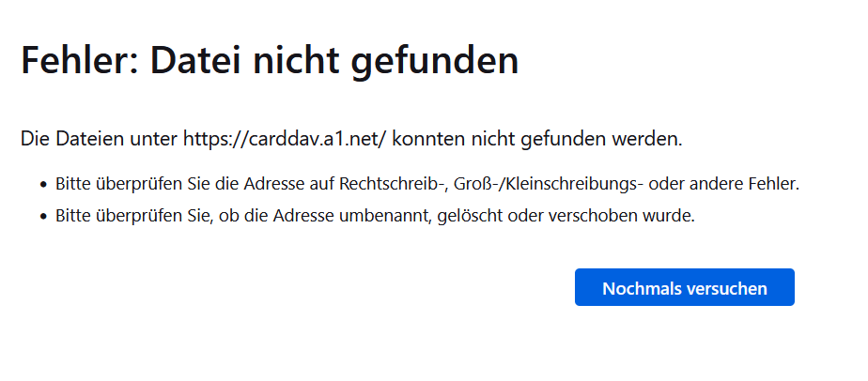The image size is (868, 381).
Task: Click the Nochmals versuchen button
Action: click(684, 288)
